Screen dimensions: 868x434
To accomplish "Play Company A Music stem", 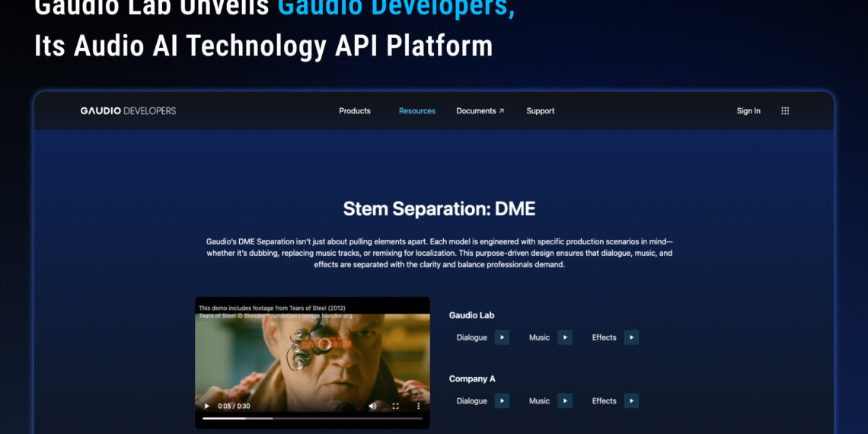I will (x=565, y=400).
